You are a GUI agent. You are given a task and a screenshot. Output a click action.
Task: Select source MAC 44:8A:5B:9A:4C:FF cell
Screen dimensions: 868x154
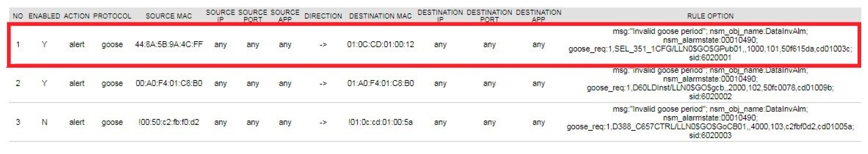tap(169, 44)
